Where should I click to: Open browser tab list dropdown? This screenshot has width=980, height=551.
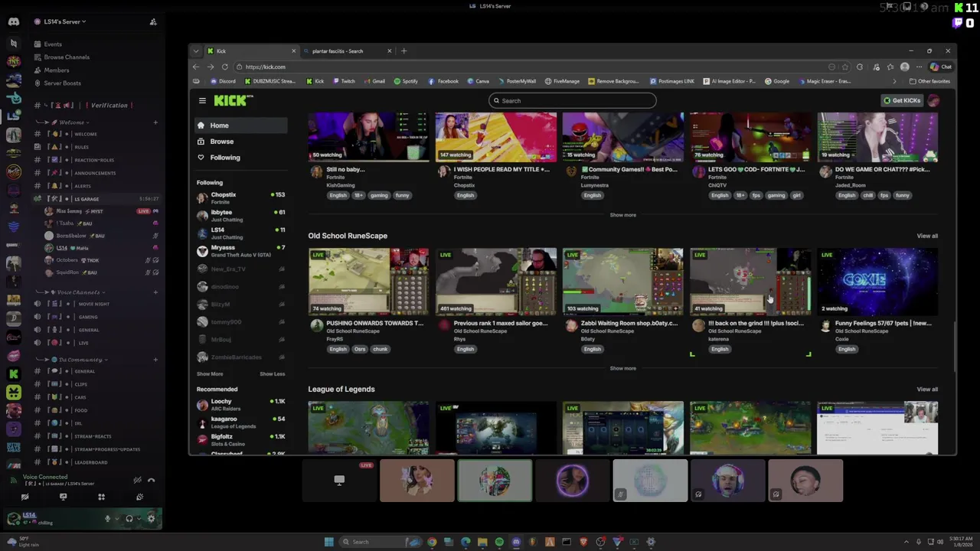click(x=196, y=51)
